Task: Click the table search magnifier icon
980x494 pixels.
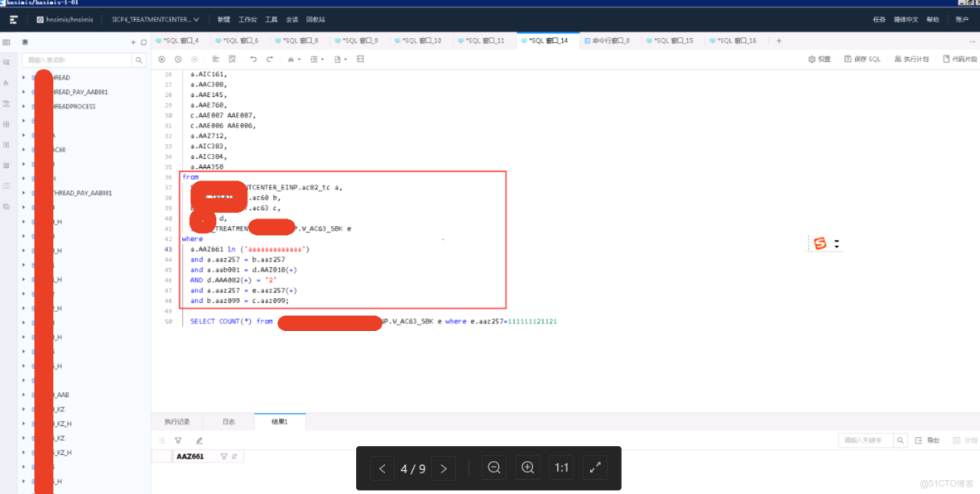Action: pyautogui.click(x=140, y=60)
